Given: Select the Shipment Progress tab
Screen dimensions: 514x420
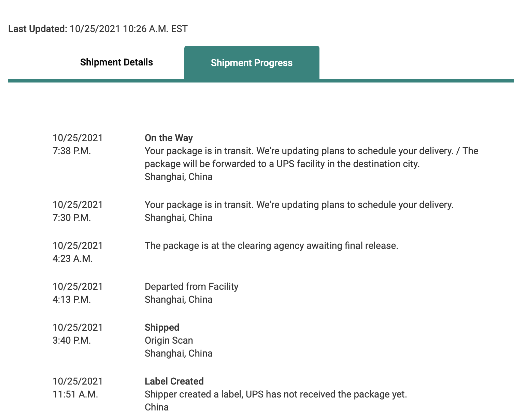Looking at the screenshot, I should [x=252, y=63].
